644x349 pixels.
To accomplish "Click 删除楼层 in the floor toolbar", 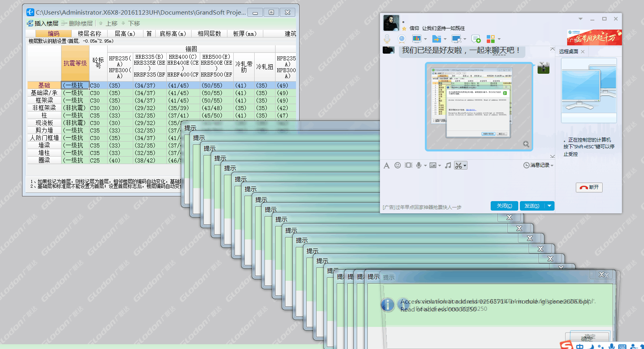I will [x=77, y=23].
